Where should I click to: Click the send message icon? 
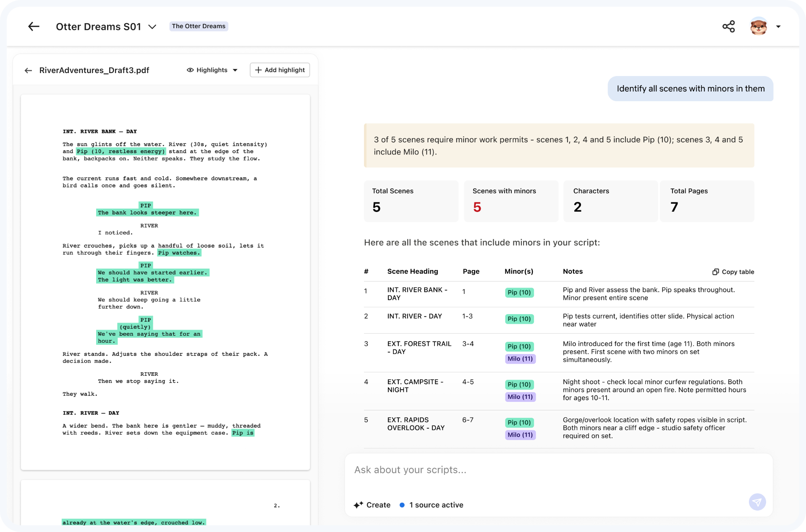[757, 502]
